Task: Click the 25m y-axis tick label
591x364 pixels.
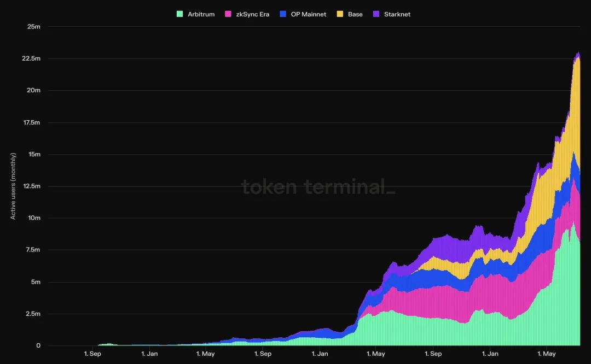Action: click(33, 26)
